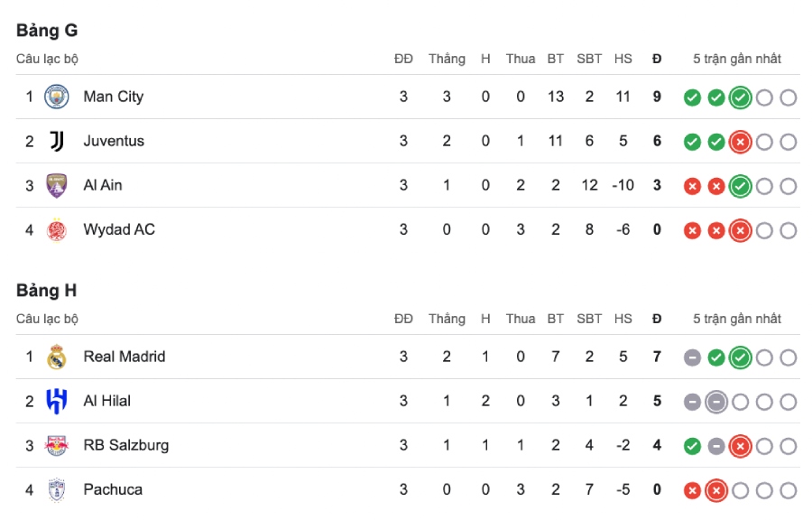Select Real Madrid's grey draw indicator

click(x=692, y=357)
